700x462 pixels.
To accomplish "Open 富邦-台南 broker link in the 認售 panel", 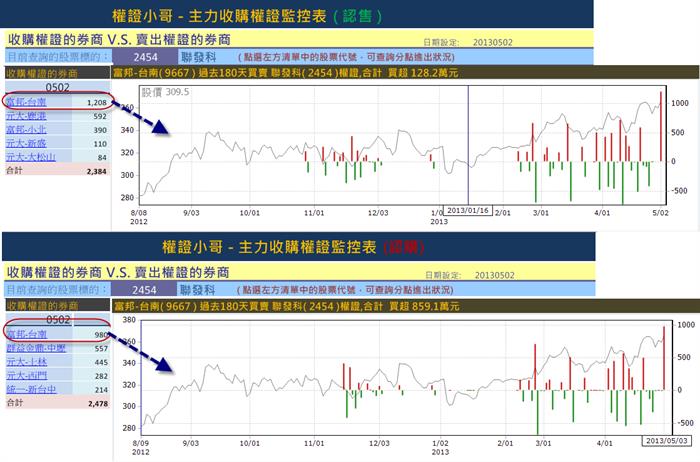I will pos(26,102).
